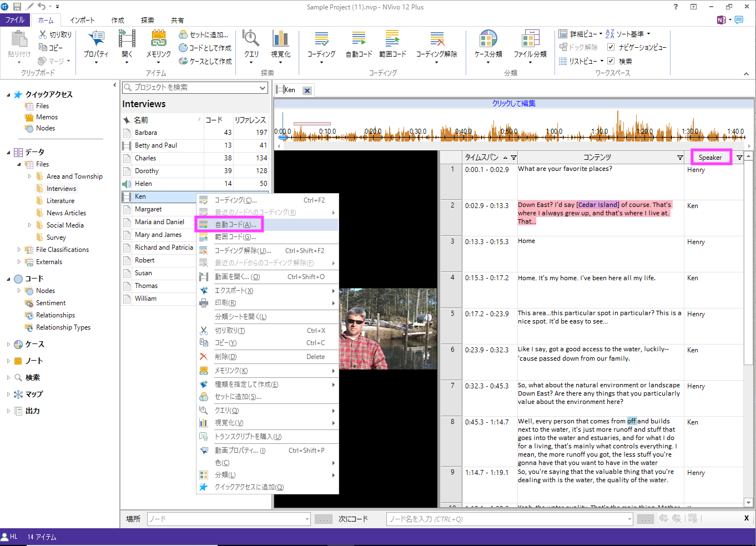This screenshot has height=546, width=756.
Task: Switch to the Import (インポート) ribbon tab
Action: (x=82, y=20)
